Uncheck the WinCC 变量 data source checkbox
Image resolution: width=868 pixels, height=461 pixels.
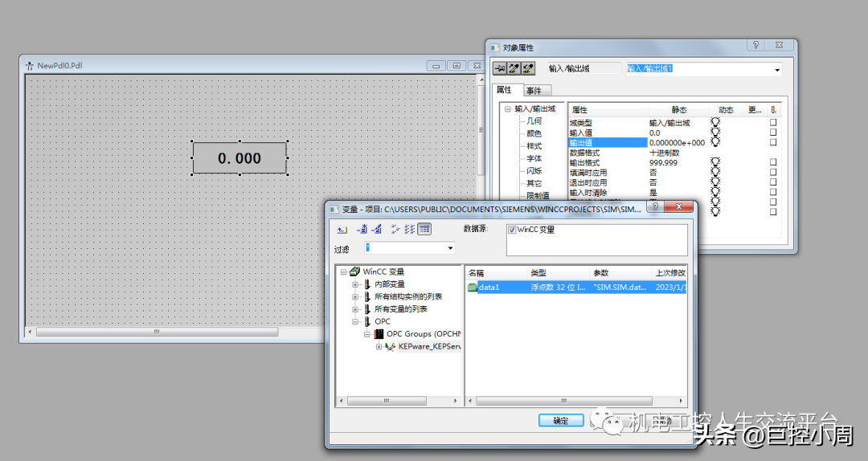tap(512, 230)
